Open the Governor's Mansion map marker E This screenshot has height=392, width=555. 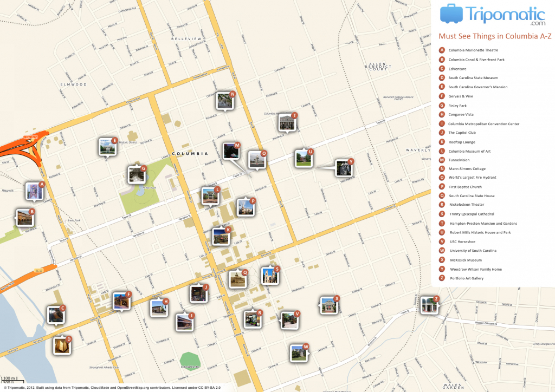(107, 147)
